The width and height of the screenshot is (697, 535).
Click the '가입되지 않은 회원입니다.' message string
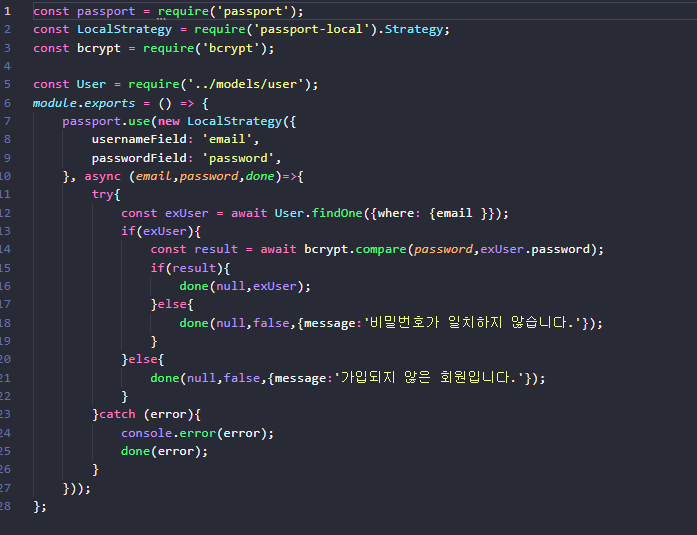tap(429, 378)
